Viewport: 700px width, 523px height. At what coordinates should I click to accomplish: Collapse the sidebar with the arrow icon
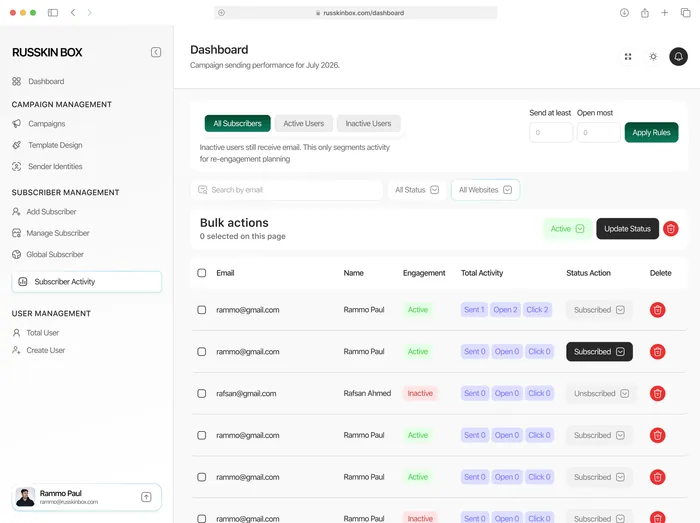156,52
